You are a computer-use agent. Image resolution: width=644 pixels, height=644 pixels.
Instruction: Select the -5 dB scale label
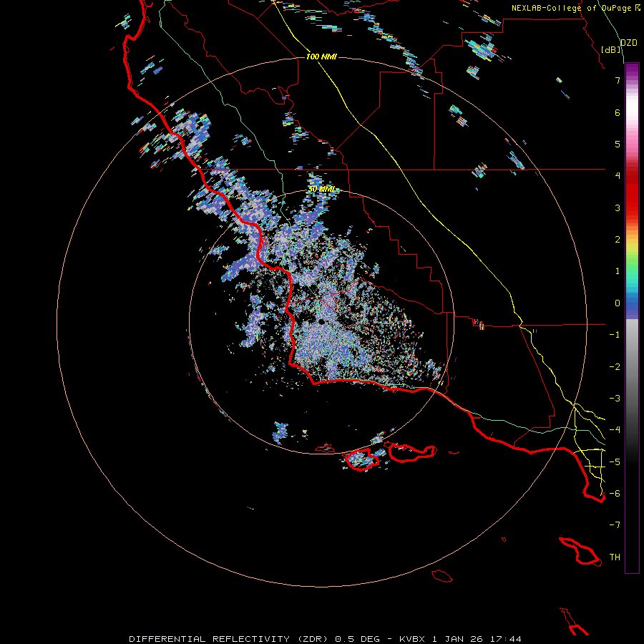pos(615,462)
